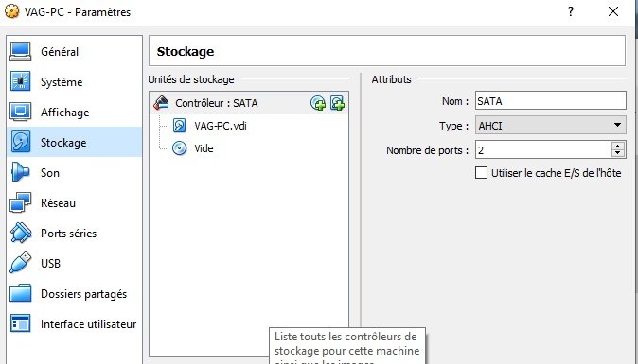
Task: Click the Général monitor icon
Action: pyautogui.click(x=20, y=52)
